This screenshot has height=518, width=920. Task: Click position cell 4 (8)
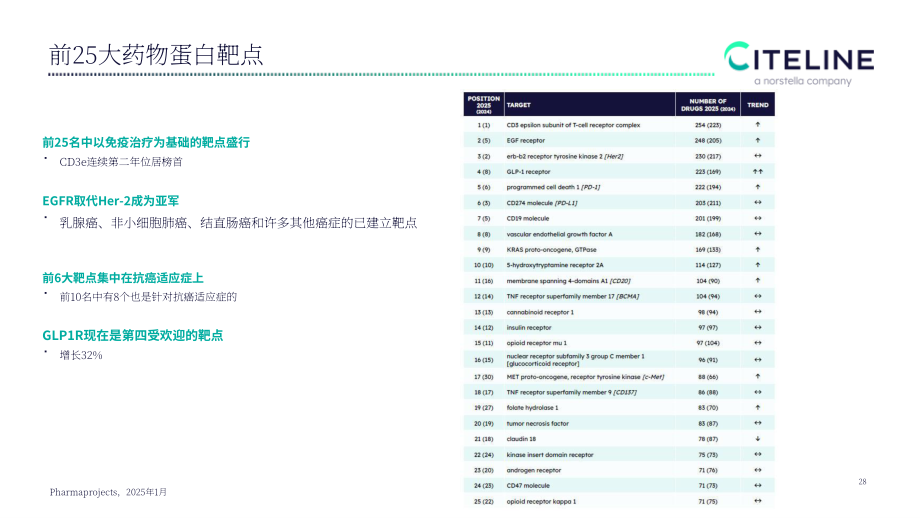[x=483, y=172]
